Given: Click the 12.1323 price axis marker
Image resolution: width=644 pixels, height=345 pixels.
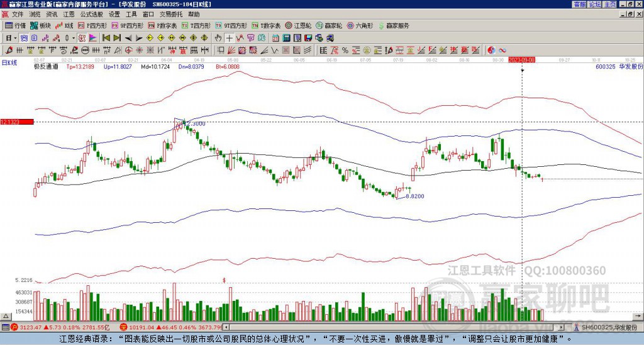Looking at the screenshot, I should pyautogui.click(x=17, y=122).
